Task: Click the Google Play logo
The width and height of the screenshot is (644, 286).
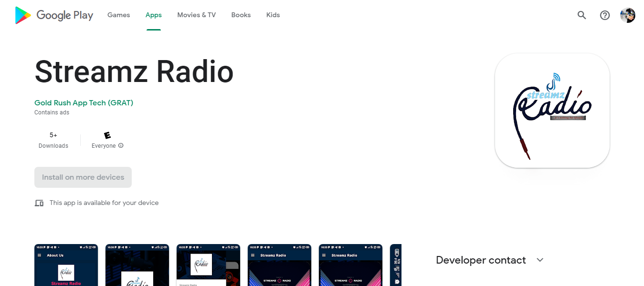Action: click(54, 15)
